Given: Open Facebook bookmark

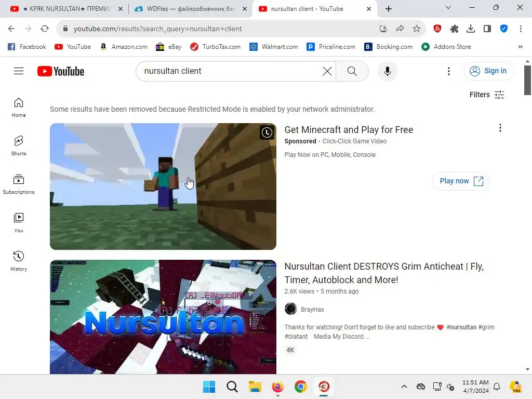Looking at the screenshot, I should 27,47.
